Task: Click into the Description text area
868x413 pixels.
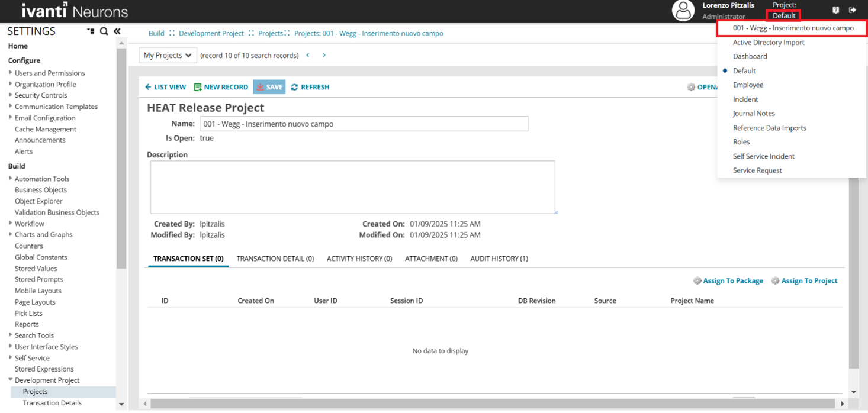Action: coord(353,187)
